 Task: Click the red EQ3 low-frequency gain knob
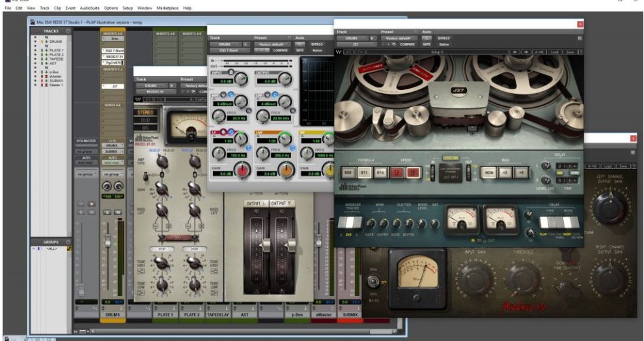[x=243, y=171]
